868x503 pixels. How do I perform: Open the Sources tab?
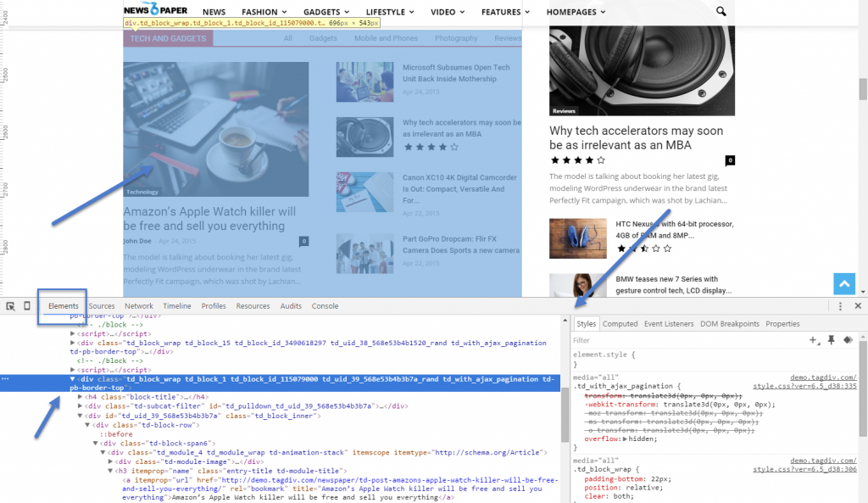[102, 306]
